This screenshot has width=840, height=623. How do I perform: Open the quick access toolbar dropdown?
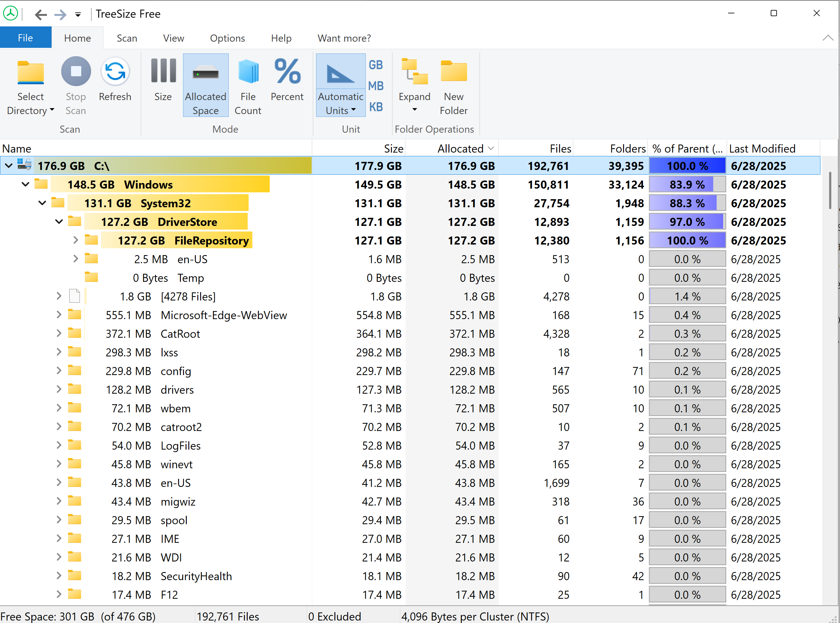[78, 15]
